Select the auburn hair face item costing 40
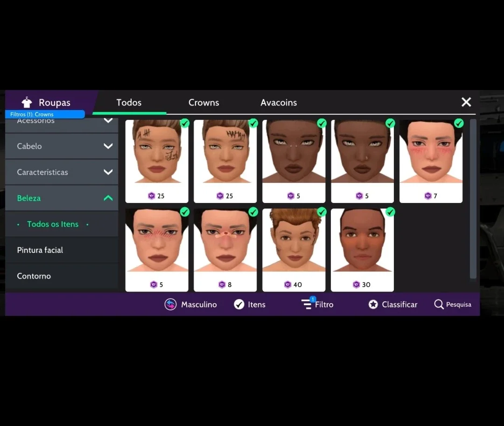This screenshot has width=504, height=426. coord(294,250)
